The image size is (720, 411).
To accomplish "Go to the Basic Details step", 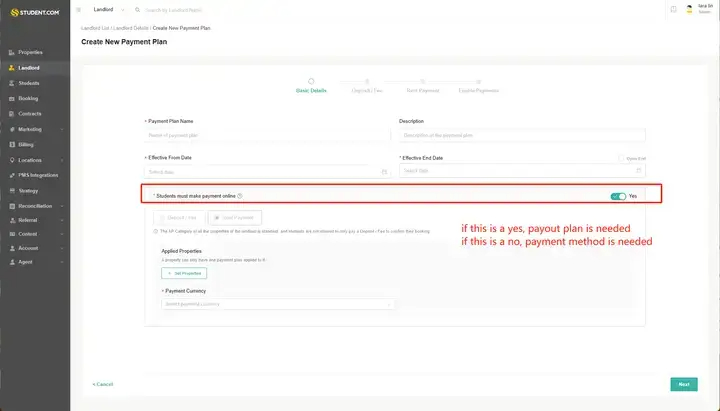I will coord(311,86).
